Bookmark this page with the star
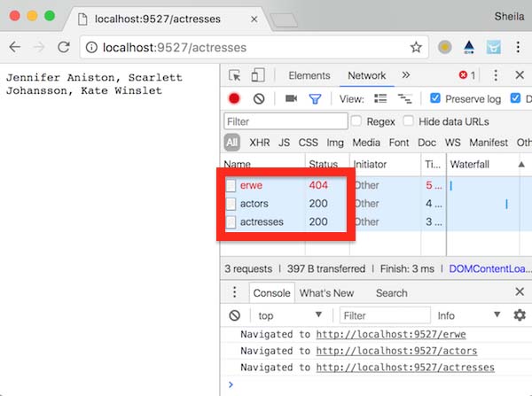 (x=416, y=47)
